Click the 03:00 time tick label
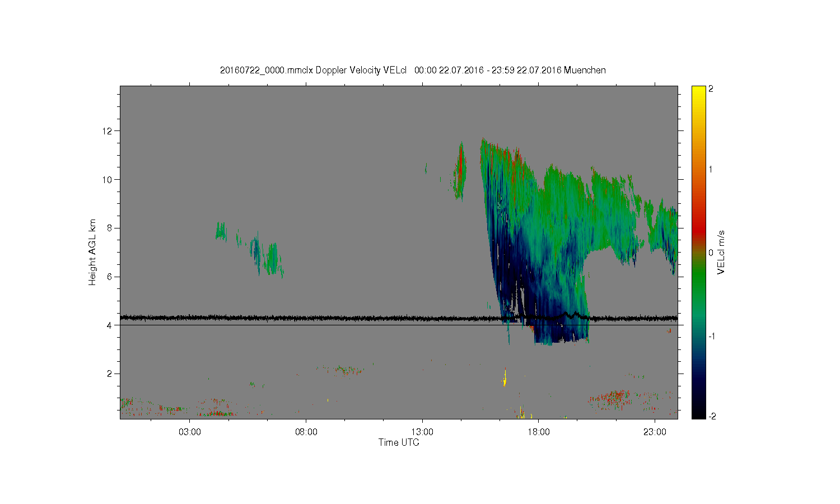840x504 pixels. [x=190, y=432]
